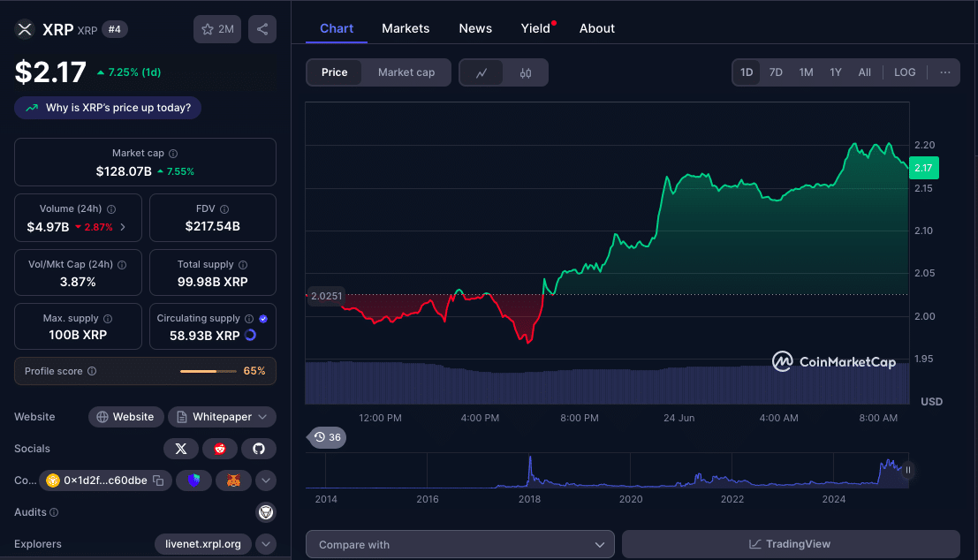Viewport: 978px width, 560px height.
Task: Set chart range to 7D
Action: click(776, 72)
